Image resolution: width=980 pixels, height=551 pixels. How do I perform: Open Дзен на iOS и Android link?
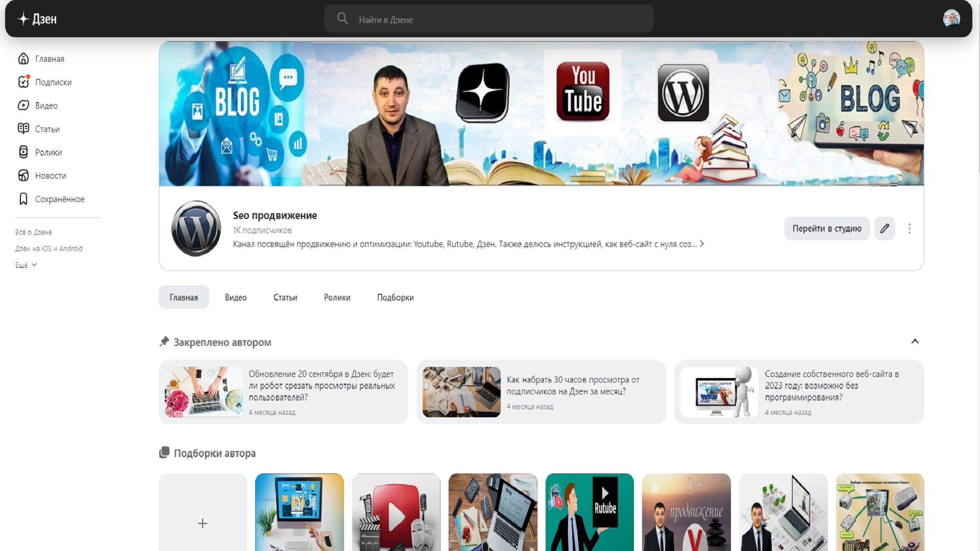pos(49,248)
